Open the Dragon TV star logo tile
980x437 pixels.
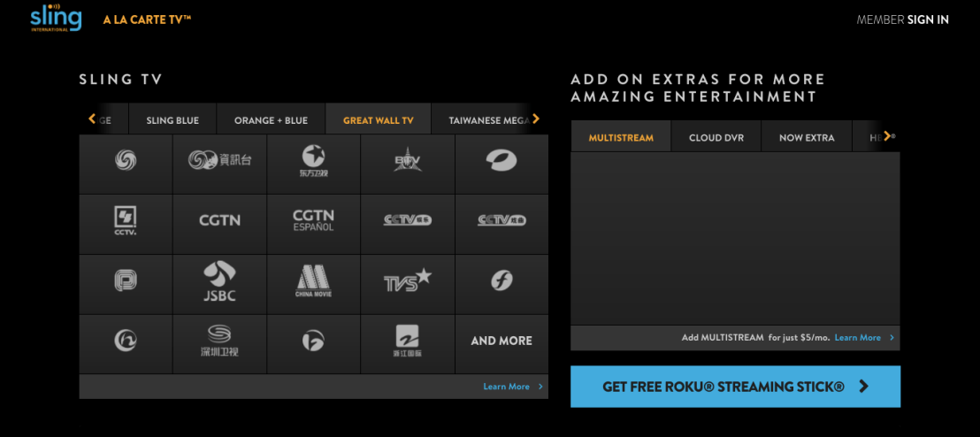[313, 160]
